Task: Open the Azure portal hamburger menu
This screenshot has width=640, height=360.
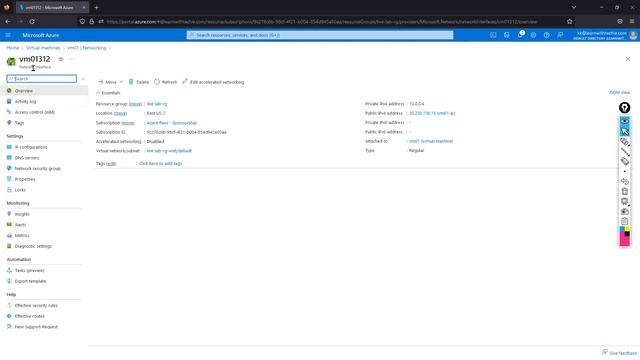Action: [8, 35]
